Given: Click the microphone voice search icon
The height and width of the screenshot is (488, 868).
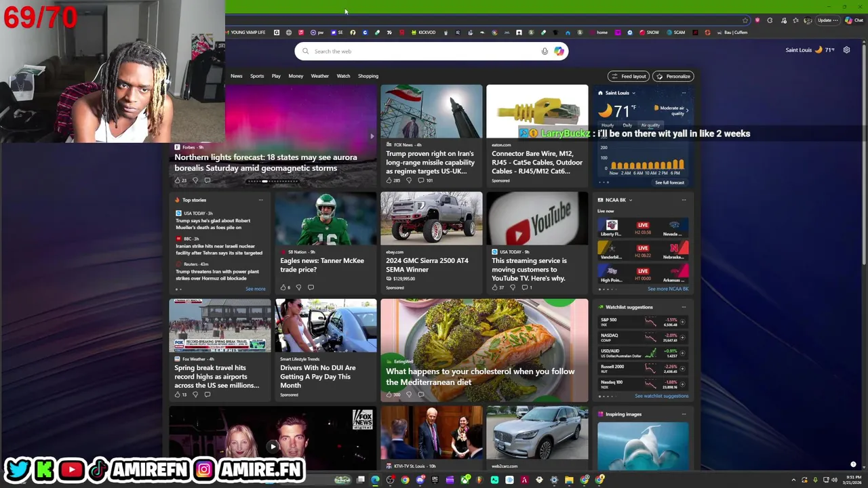Looking at the screenshot, I should [x=545, y=51].
